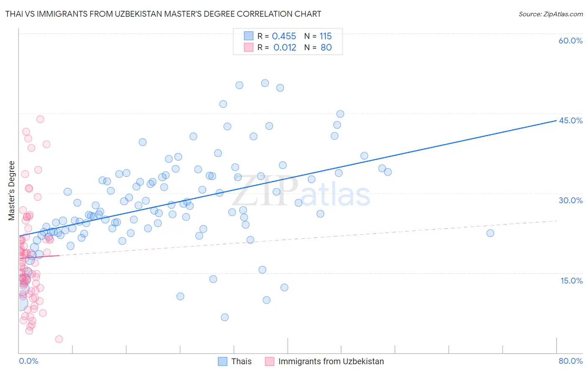Click the 15.0% y-axis label
This screenshot has height=373, width=588.
(571, 281)
